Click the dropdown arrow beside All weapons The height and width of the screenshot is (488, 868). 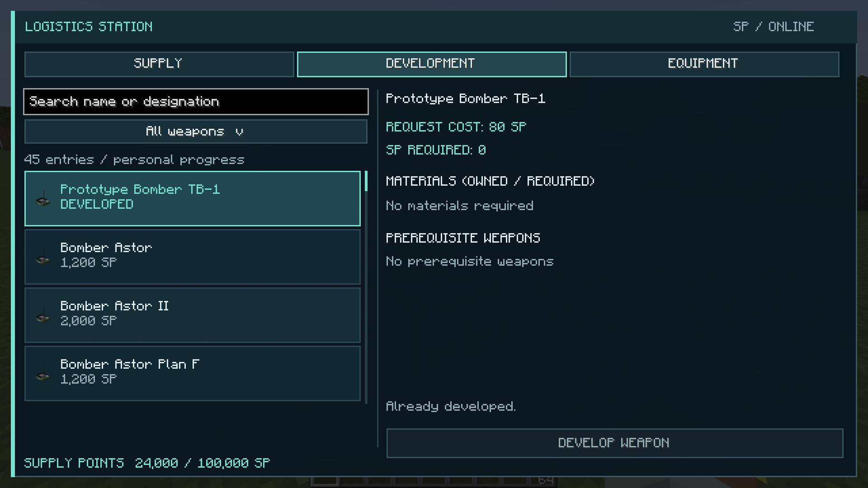239,132
